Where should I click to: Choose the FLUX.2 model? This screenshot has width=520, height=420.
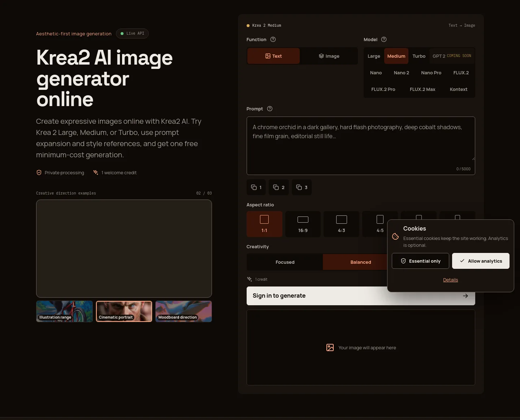(x=461, y=73)
